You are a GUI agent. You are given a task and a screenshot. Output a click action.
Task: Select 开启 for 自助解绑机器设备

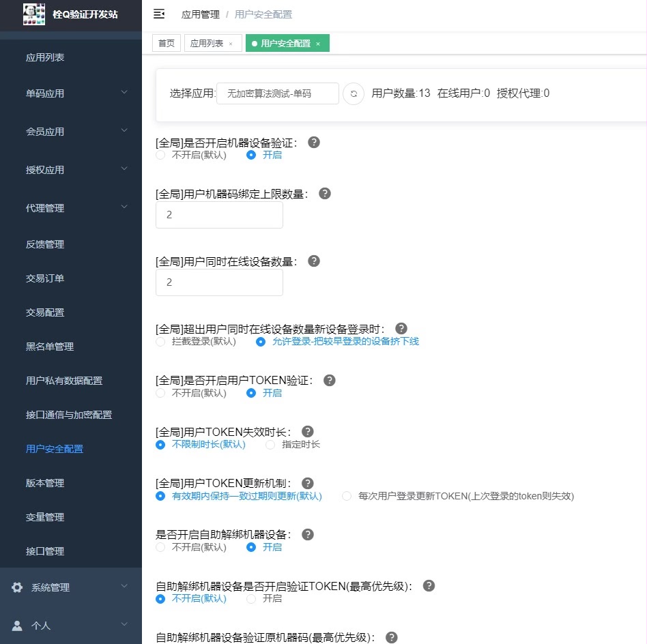[264, 547]
